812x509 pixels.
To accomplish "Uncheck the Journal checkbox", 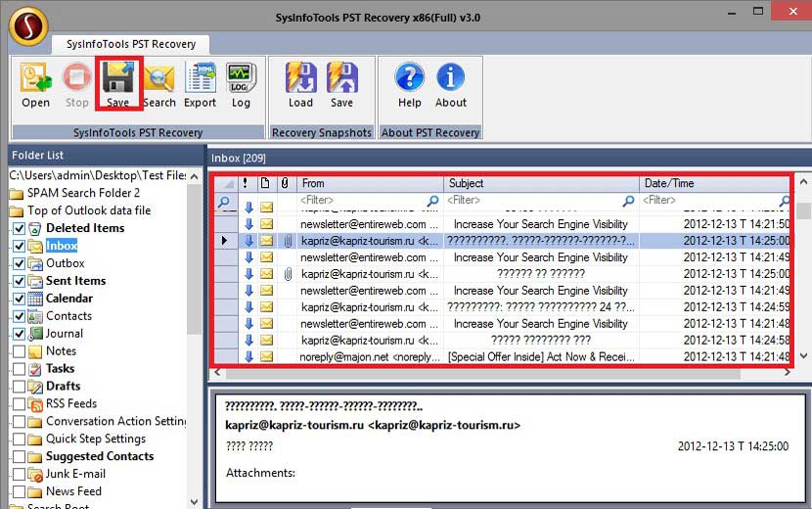I will coord(19,335).
